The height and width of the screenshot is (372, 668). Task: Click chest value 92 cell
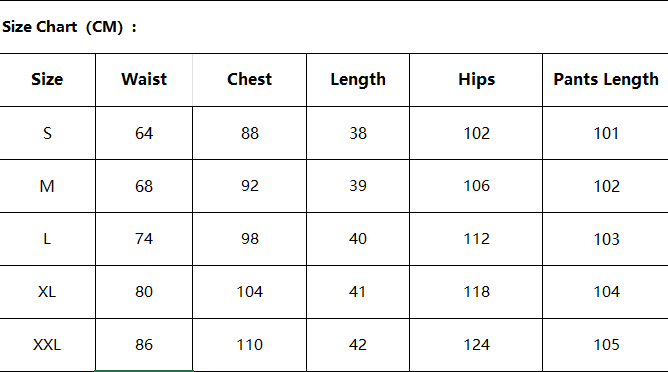tap(249, 186)
